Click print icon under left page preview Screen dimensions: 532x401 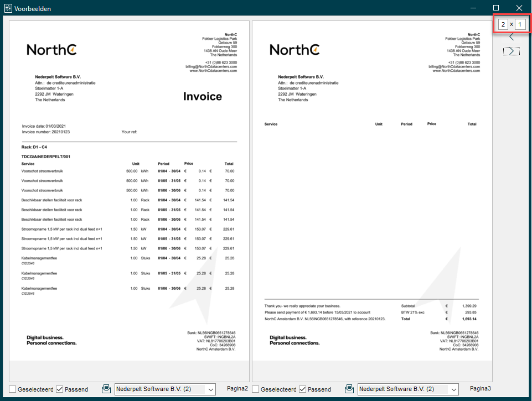coord(106,389)
